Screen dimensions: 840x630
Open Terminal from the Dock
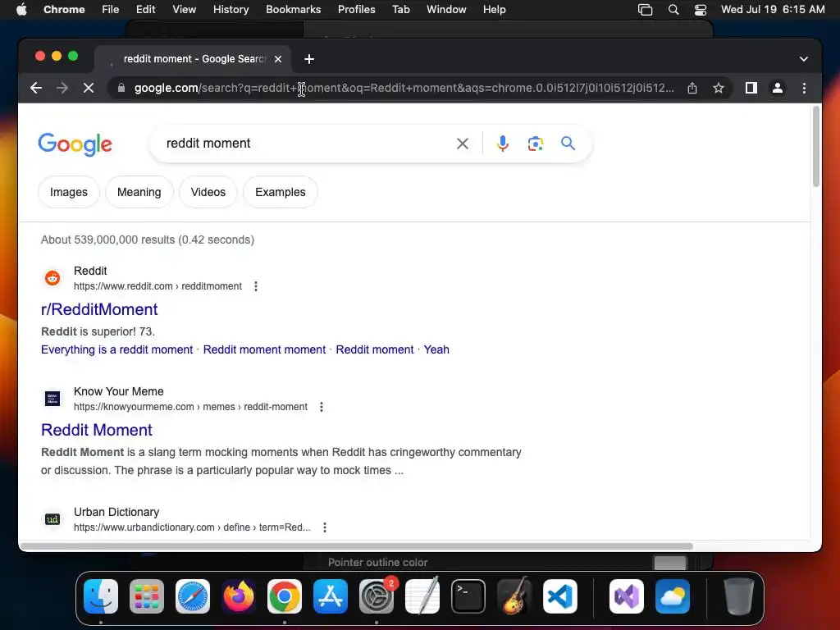(x=468, y=596)
